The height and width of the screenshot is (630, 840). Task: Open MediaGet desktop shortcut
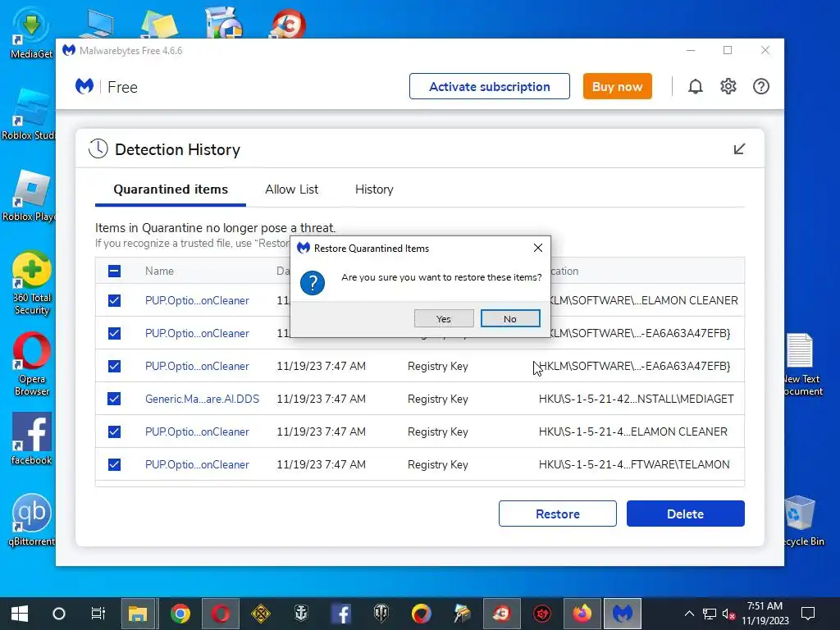click(31, 32)
